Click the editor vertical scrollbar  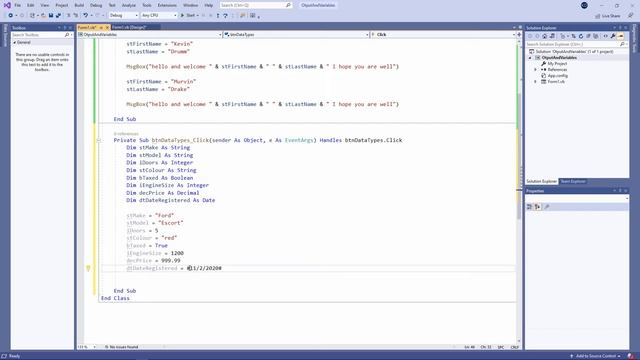coord(519,190)
